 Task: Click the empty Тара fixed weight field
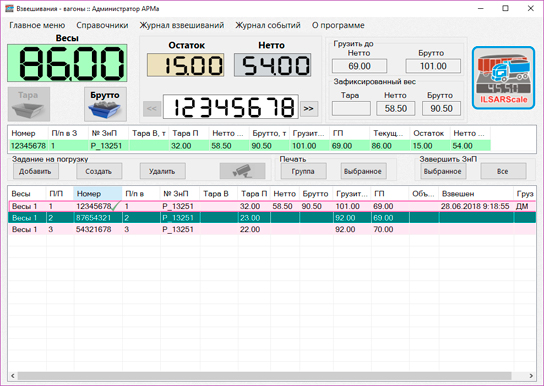coord(351,109)
